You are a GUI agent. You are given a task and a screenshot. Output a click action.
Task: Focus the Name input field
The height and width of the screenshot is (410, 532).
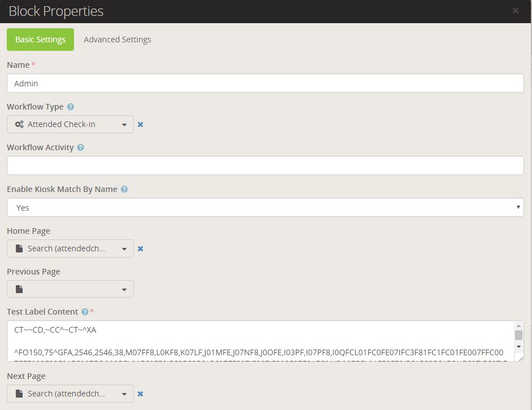(x=265, y=83)
